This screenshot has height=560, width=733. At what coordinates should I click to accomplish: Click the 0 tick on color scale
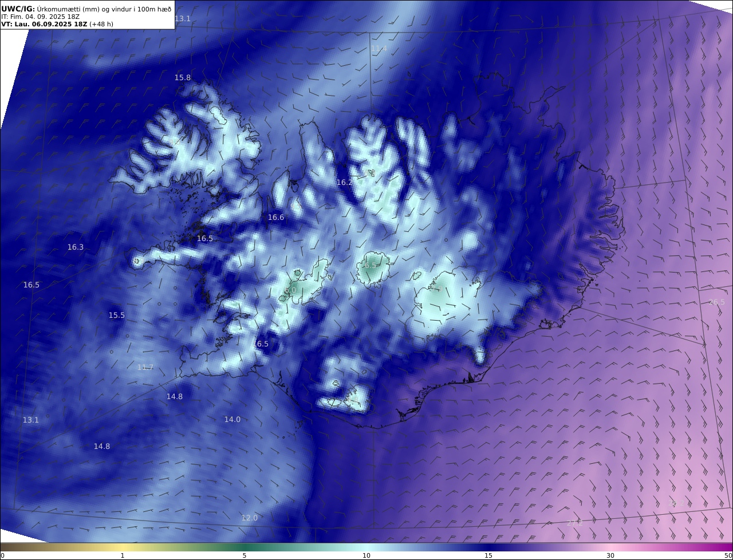(x=2, y=555)
